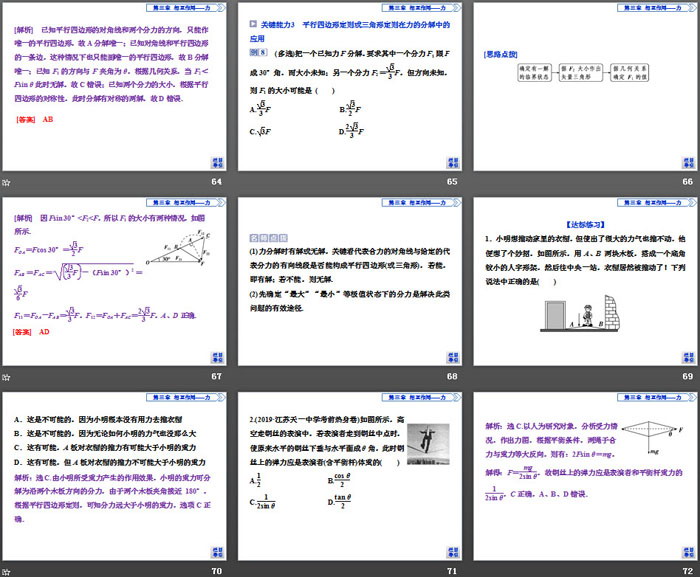The width and height of the screenshot is (700, 577).
Task: Click the middle flowchart box on slide 66
Action: pyautogui.click(x=581, y=72)
